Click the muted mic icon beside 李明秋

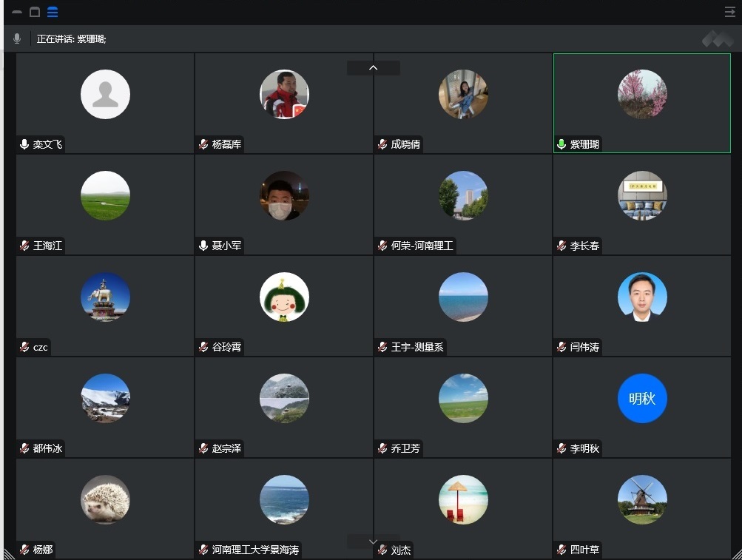(561, 448)
